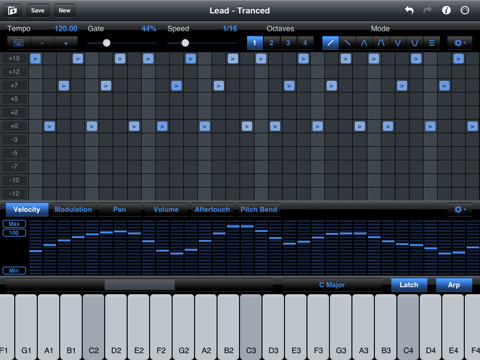Image resolution: width=480 pixels, height=360 pixels.
Task: Switch to the Volume tab
Action: pyautogui.click(x=166, y=209)
